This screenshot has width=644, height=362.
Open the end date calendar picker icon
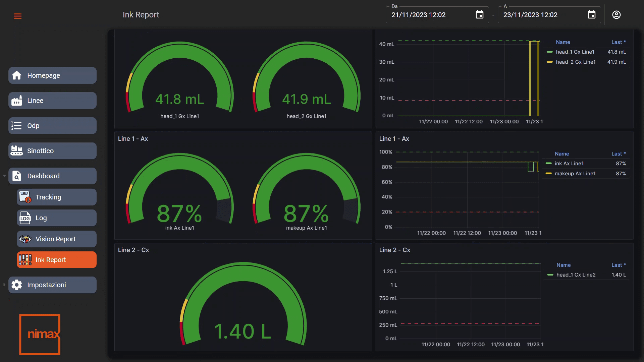pyautogui.click(x=592, y=15)
